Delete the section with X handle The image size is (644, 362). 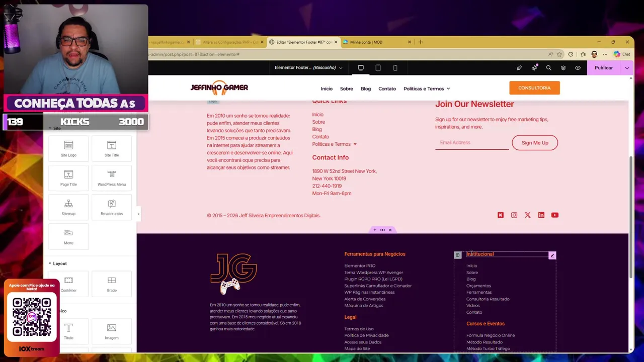point(390,230)
